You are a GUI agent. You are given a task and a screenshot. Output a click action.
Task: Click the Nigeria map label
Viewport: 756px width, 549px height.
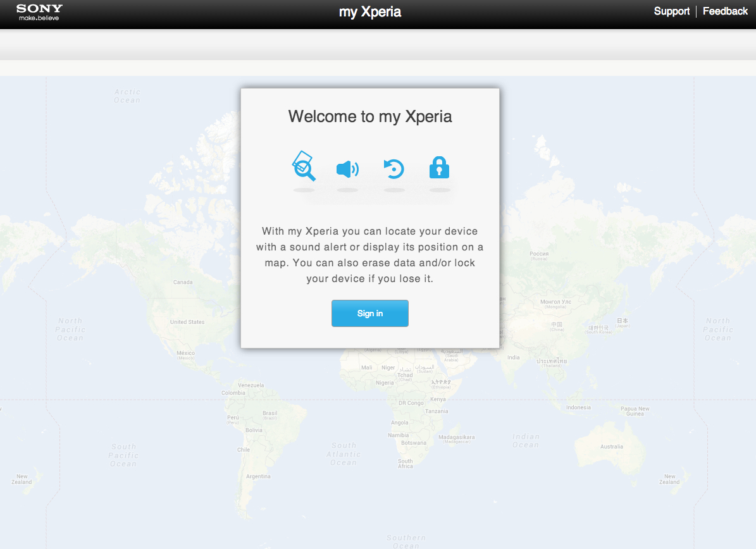385,383
